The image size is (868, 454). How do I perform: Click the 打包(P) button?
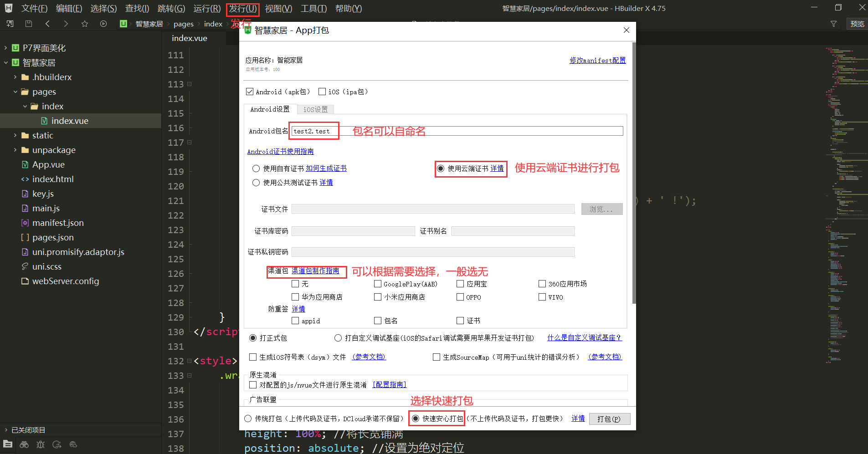pyautogui.click(x=609, y=419)
